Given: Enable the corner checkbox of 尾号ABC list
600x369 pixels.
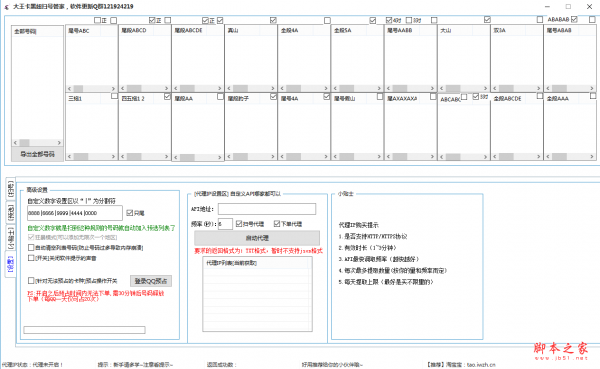Looking at the screenshot, I should click(x=114, y=20).
